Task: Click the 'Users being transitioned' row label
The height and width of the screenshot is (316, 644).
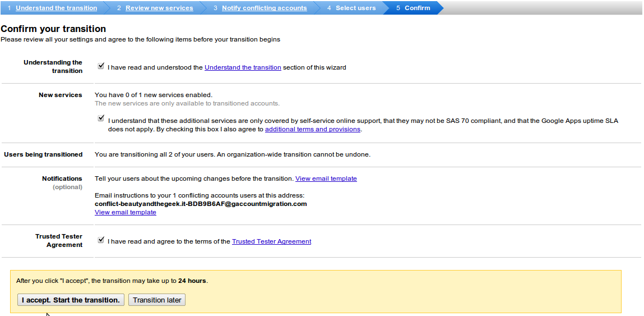Action: tap(43, 154)
